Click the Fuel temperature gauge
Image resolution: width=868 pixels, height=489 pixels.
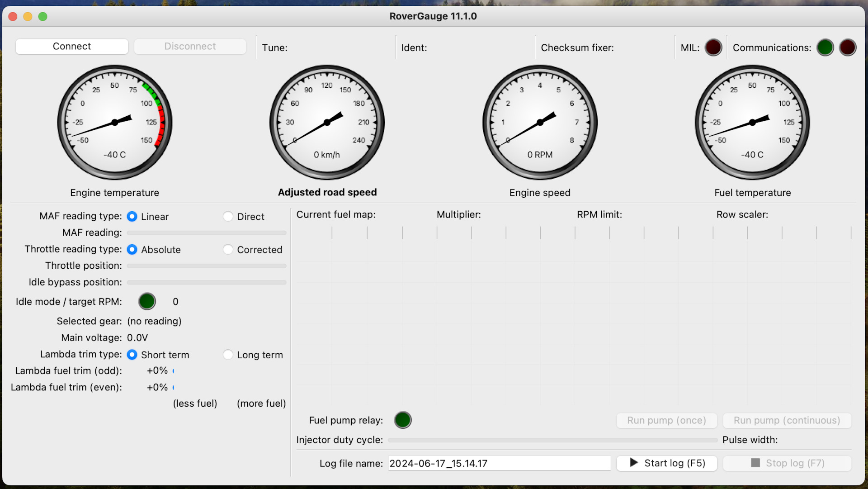(752, 122)
